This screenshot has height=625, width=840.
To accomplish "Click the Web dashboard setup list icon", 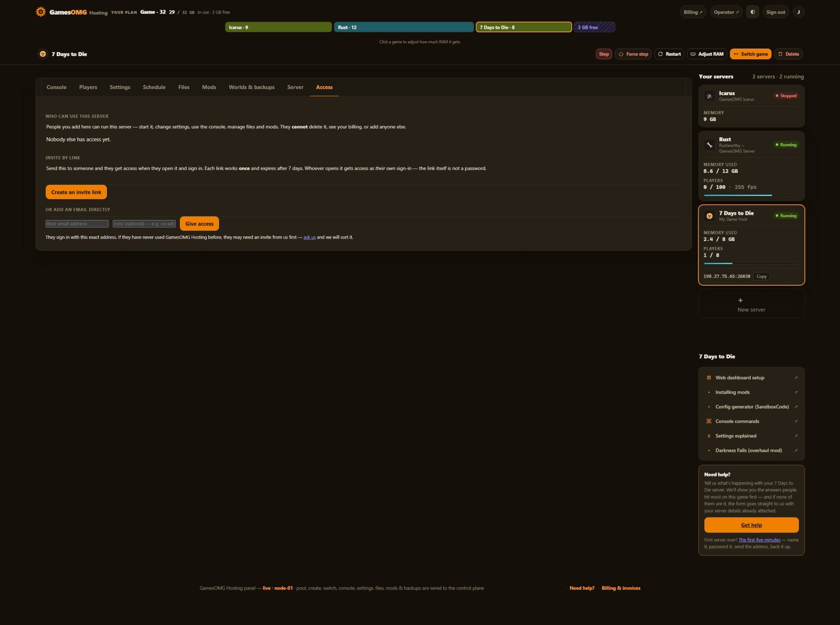I will click(x=709, y=378).
